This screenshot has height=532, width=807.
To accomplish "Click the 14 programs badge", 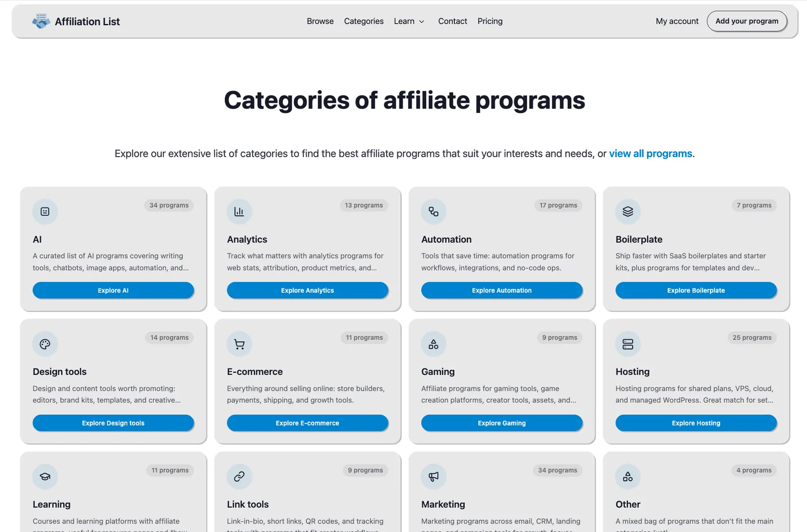I will [169, 337].
